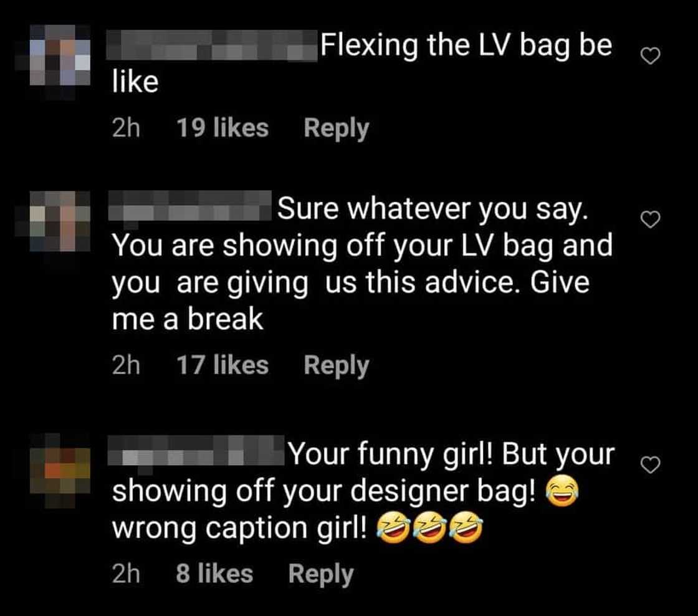
Task: Reply to the 'wrong caption girl' comment
Action: [x=321, y=574]
